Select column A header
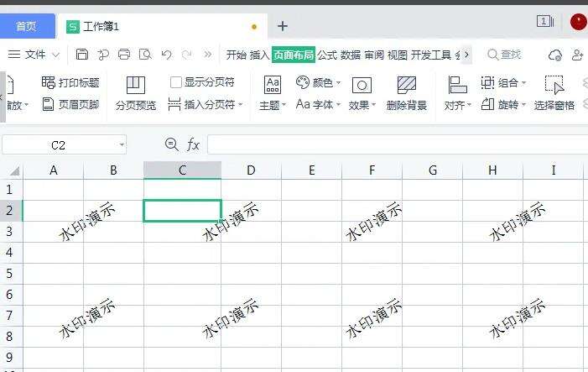Image resolution: width=588 pixels, height=372 pixels. point(54,170)
